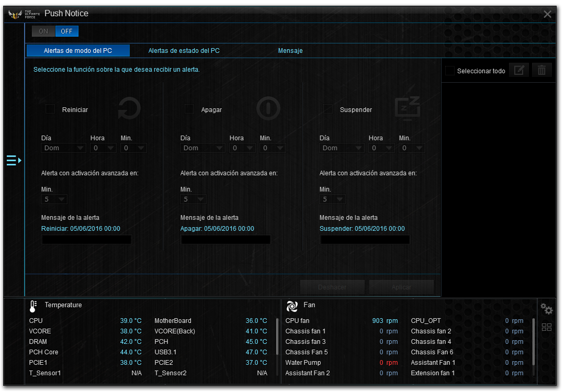Open the Suspender Día dropdown
Viewport: 565px width, 392px height.
point(342,148)
